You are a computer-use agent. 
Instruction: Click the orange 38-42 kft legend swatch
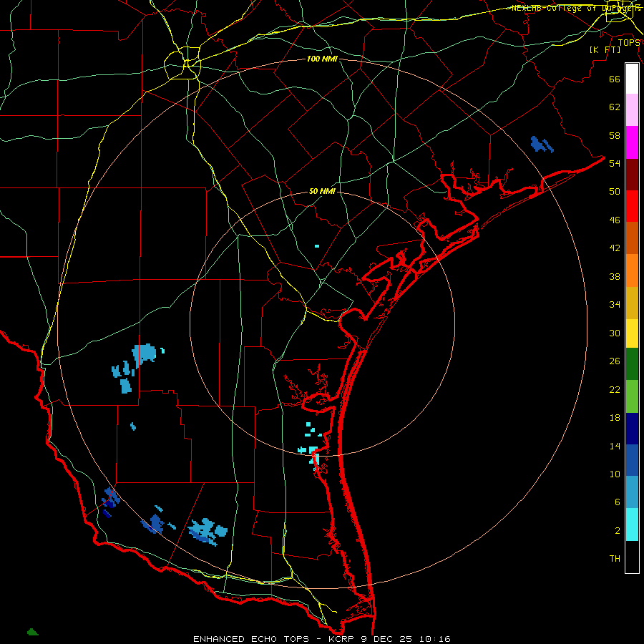point(632,270)
